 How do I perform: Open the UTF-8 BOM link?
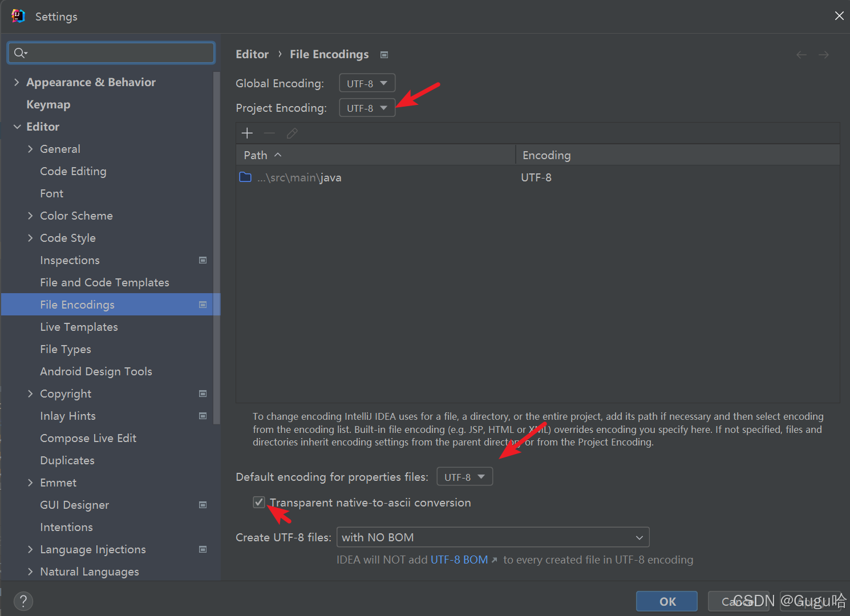(x=459, y=560)
